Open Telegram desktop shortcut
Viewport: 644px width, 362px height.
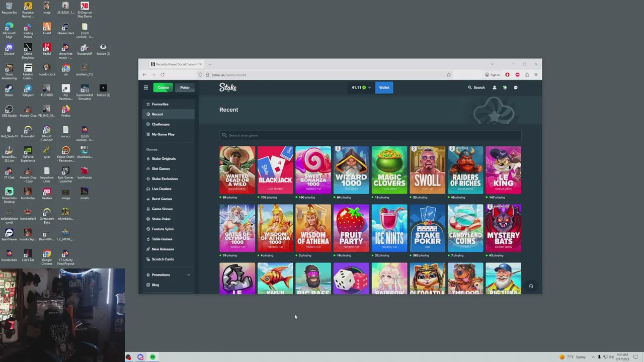[28, 90]
